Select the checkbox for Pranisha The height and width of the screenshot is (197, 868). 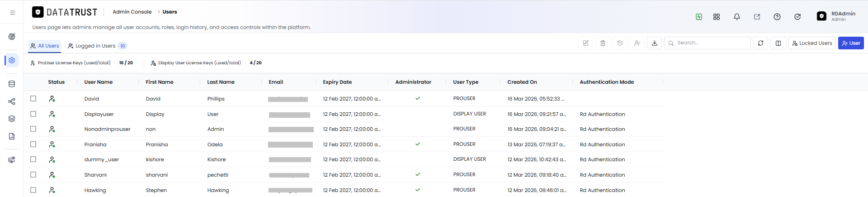pos(33,144)
